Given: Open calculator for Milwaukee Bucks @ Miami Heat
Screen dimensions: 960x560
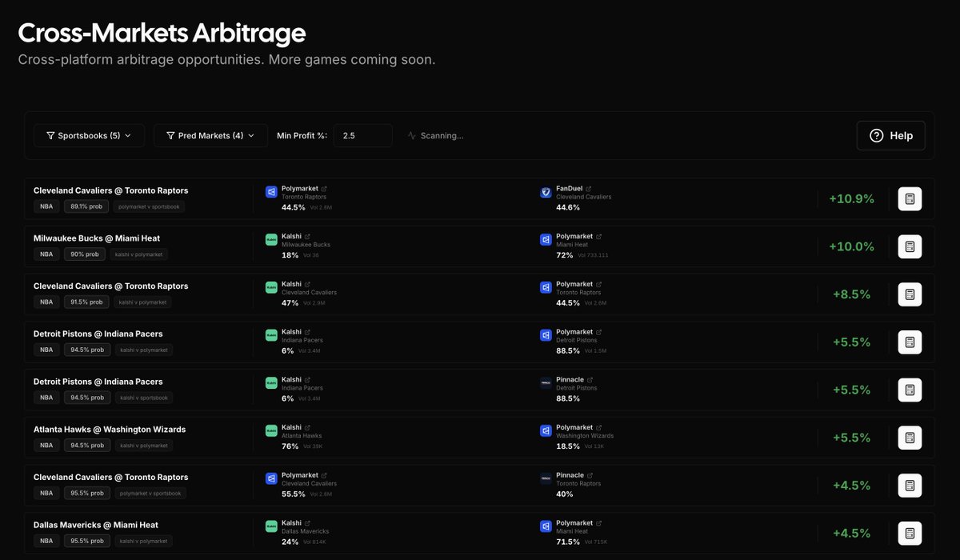Looking at the screenshot, I should [910, 246].
